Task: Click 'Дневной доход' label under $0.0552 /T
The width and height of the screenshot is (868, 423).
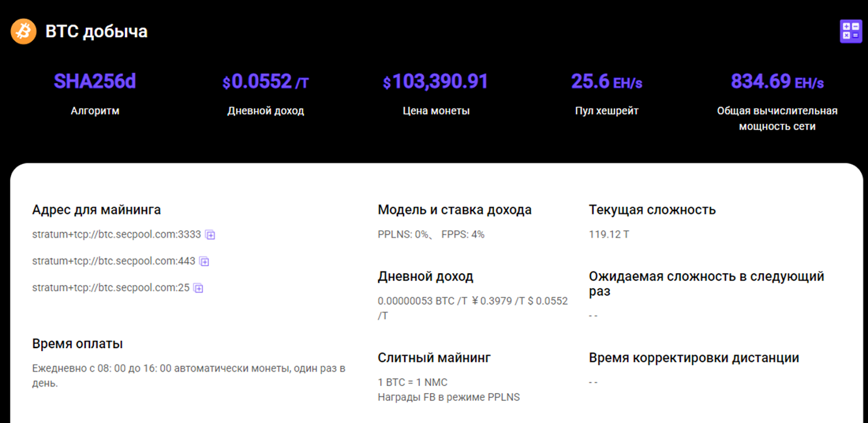Action: click(x=265, y=111)
